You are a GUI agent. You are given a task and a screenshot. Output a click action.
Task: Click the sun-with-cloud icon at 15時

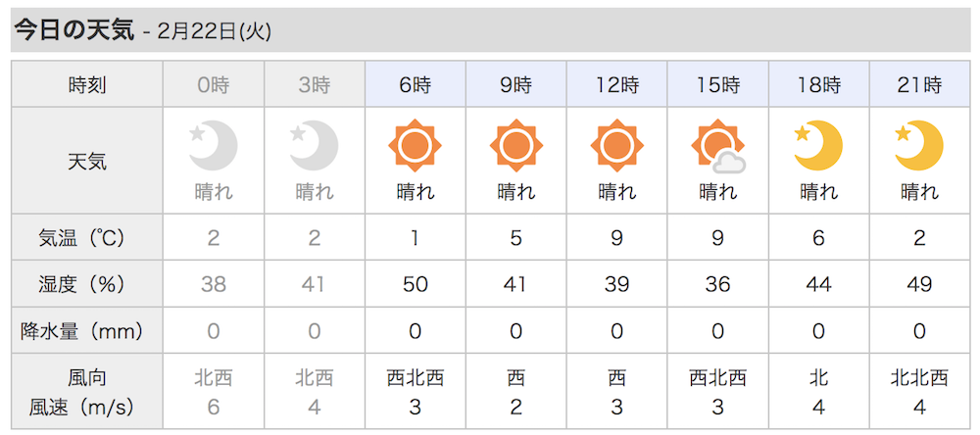pos(717,146)
